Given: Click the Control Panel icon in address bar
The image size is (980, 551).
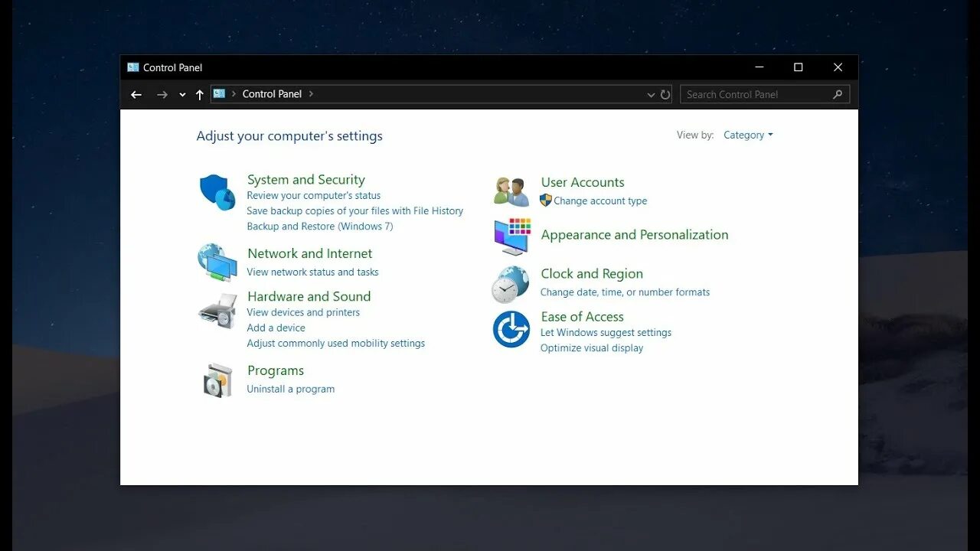Looking at the screenshot, I should pos(220,93).
